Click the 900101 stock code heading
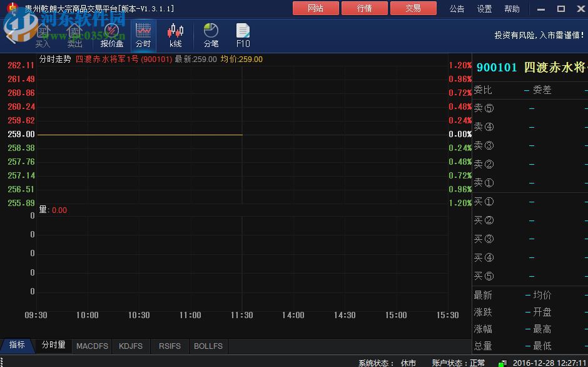 pyautogui.click(x=497, y=68)
